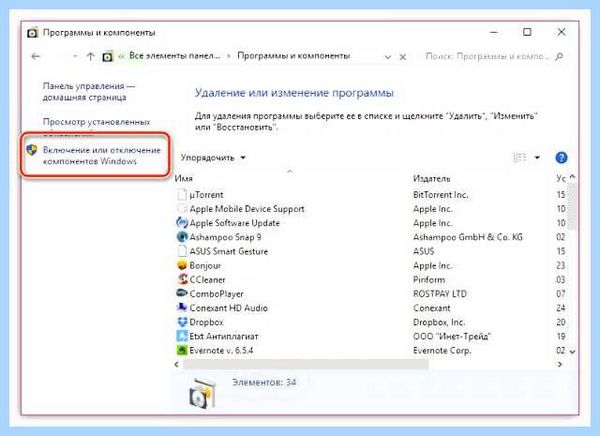
Task: Click the programs icon in the details pane
Action: [202, 394]
